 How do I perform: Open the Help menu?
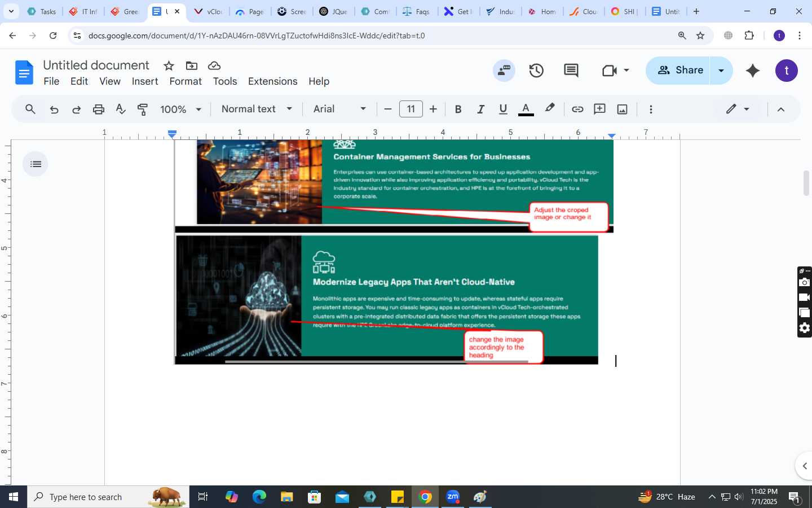click(x=319, y=81)
